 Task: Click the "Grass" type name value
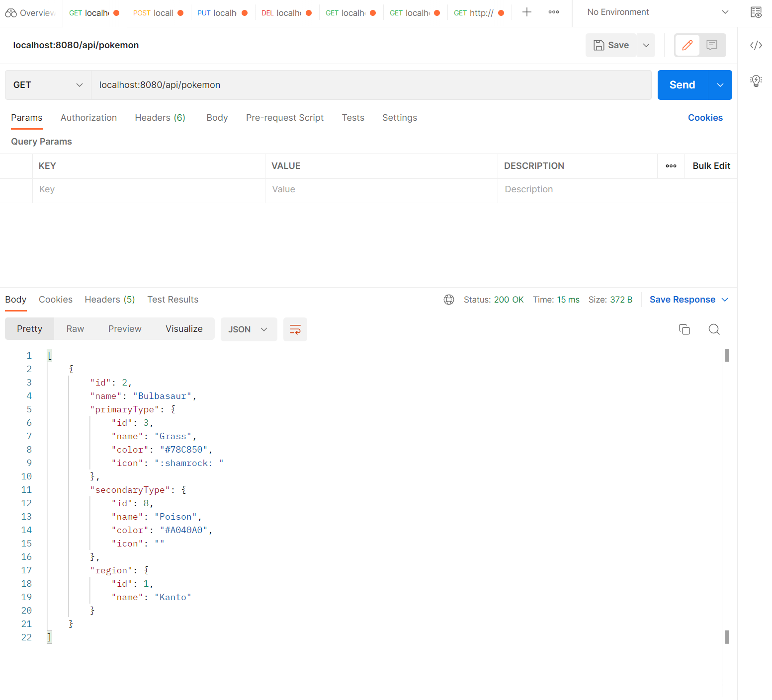point(173,436)
